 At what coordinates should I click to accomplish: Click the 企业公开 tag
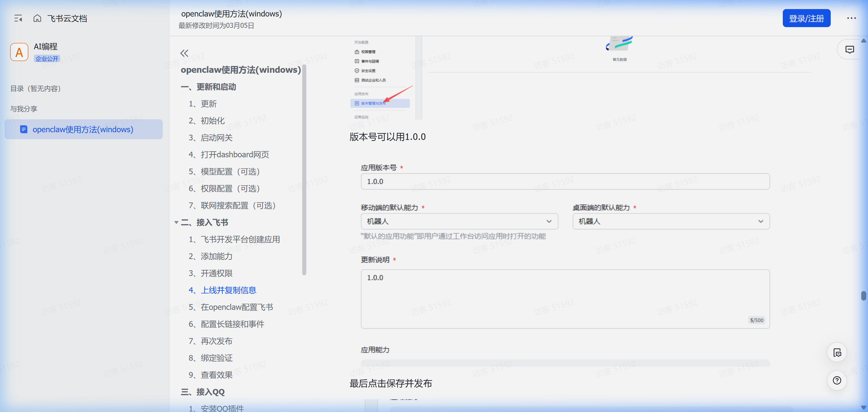pyautogui.click(x=47, y=59)
